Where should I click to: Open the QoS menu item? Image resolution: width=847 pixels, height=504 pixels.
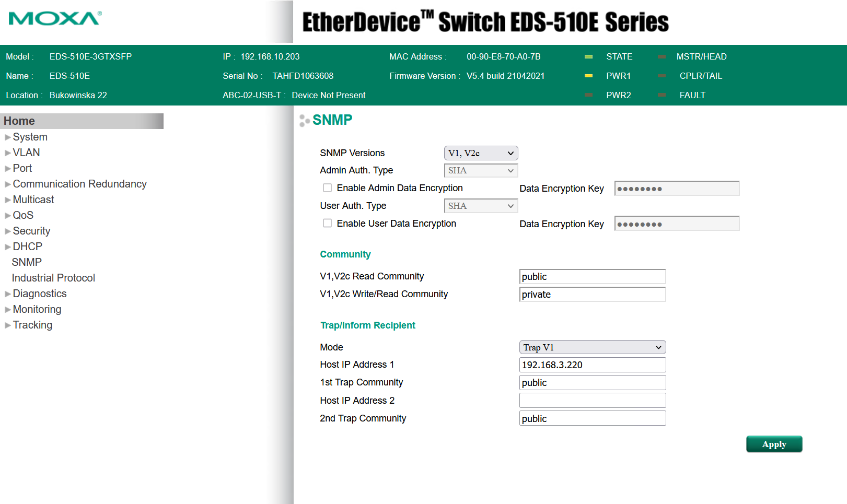23,215
